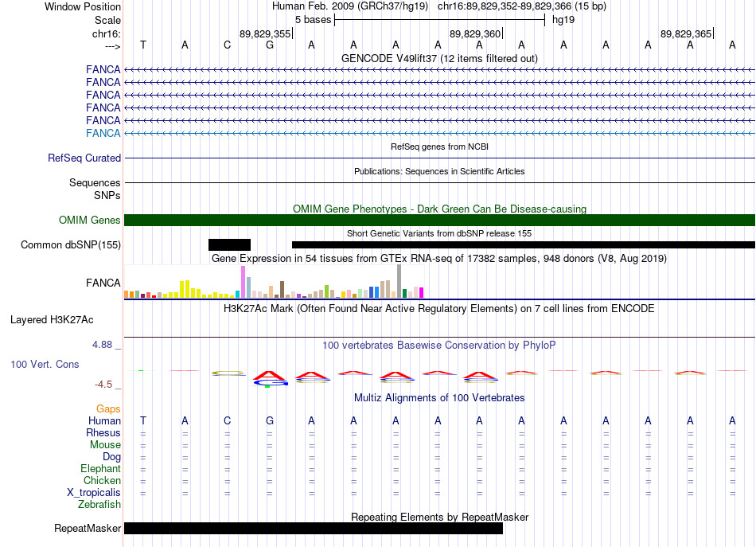Click the light-blue FANCA transcript label
This screenshot has width=756, height=547.
coord(103,133)
